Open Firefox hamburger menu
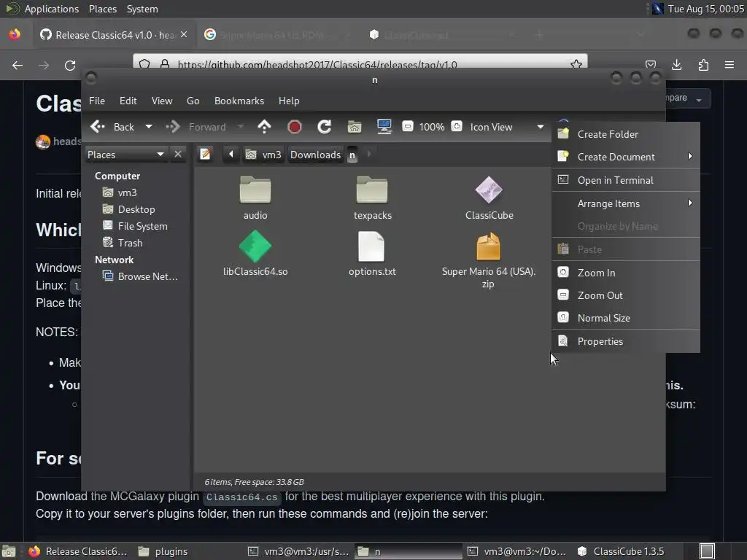 [729, 65]
